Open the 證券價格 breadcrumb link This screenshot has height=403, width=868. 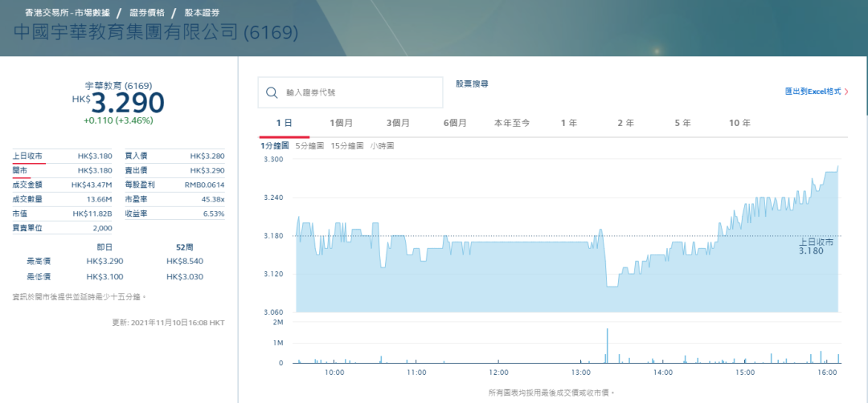(147, 11)
